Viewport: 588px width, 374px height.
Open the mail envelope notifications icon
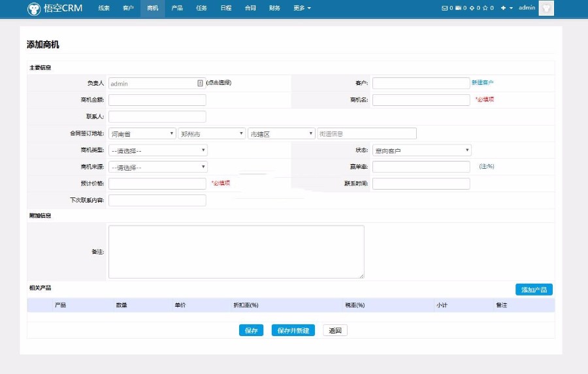click(444, 8)
